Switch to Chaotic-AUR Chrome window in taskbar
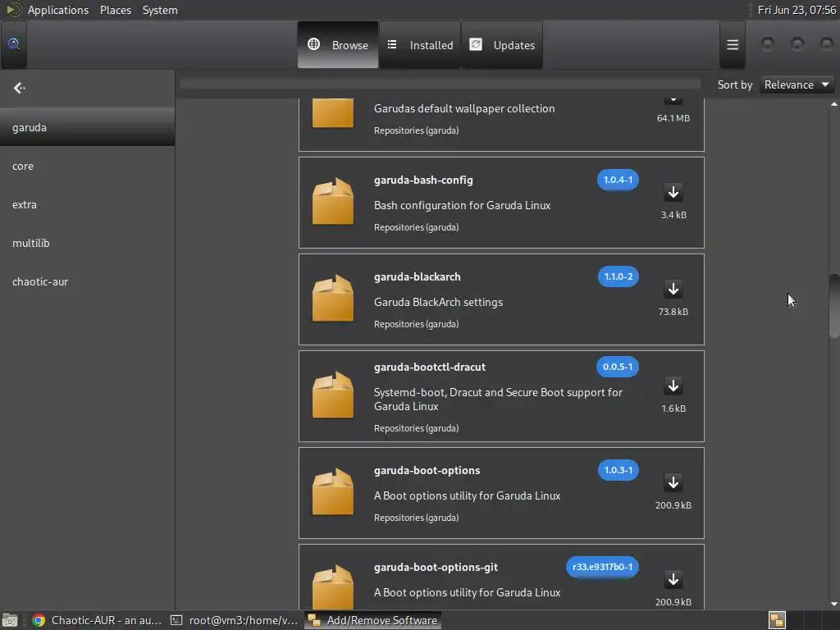This screenshot has height=630, width=840. click(97, 620)
